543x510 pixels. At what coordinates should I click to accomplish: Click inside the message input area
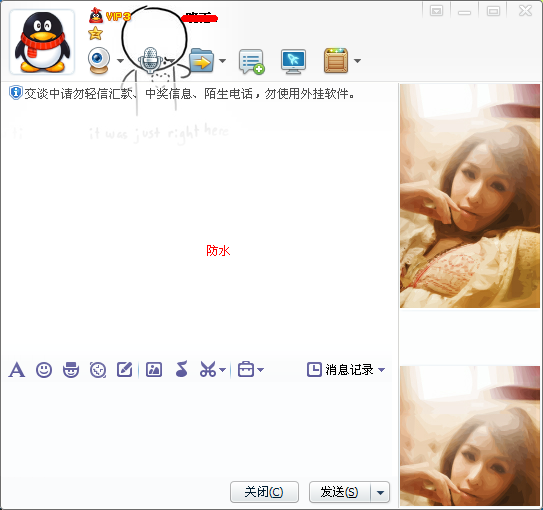[x=199, y=429]
